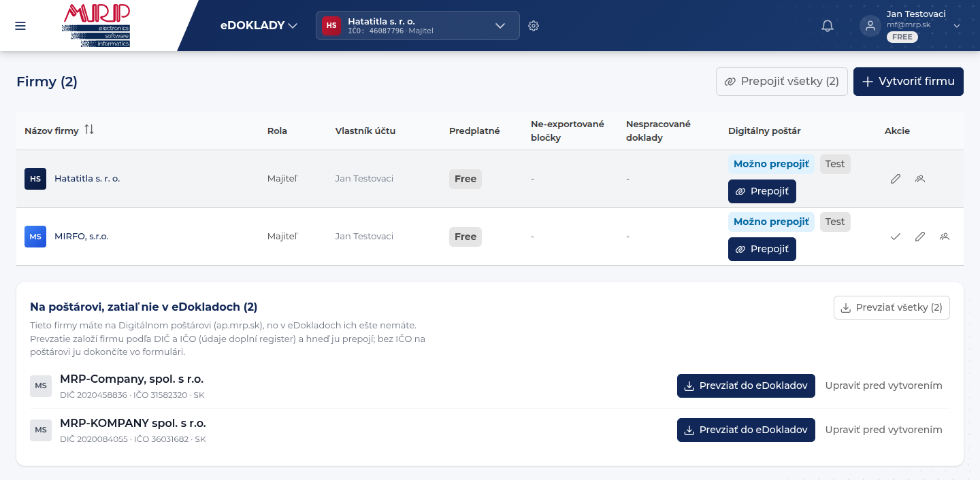Click the Test tag in Hatatitla row
Image resolution: width=980 pixels, height=480 pixels.
coord(835,164)
